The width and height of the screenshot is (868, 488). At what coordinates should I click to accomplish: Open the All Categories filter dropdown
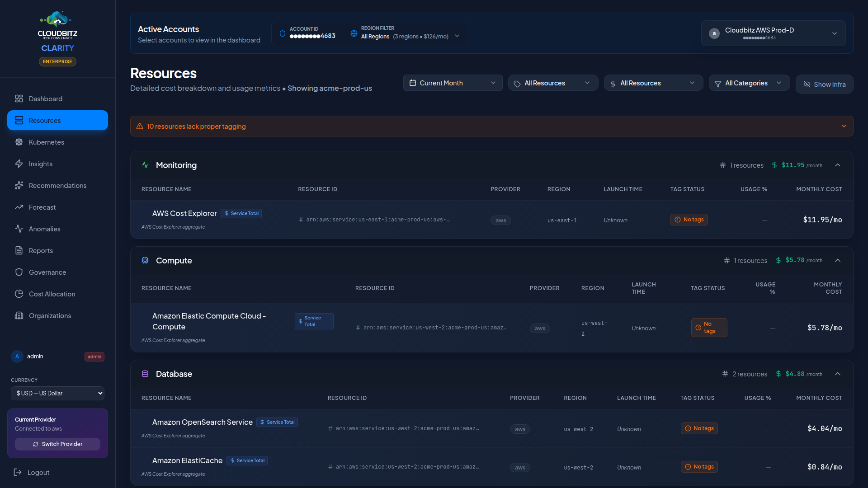pos(749,83)
